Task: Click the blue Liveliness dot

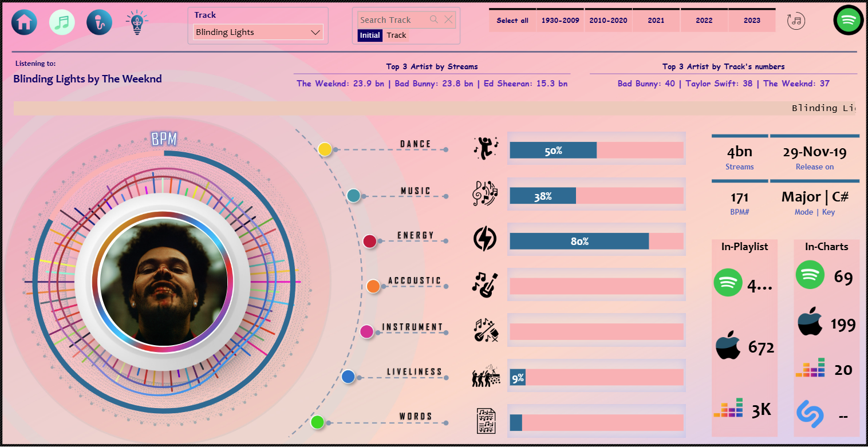Action: [x=348, y=377]
